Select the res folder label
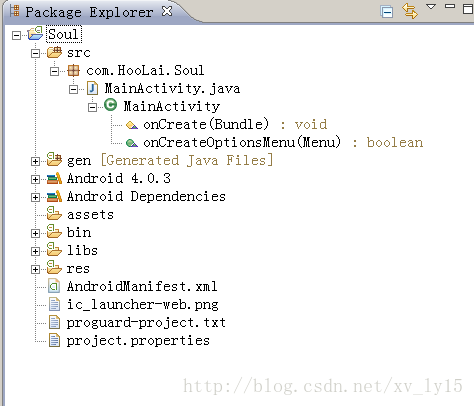Image resolution: width=474 pixels, height=406 pixels. [x=78, y=269]
